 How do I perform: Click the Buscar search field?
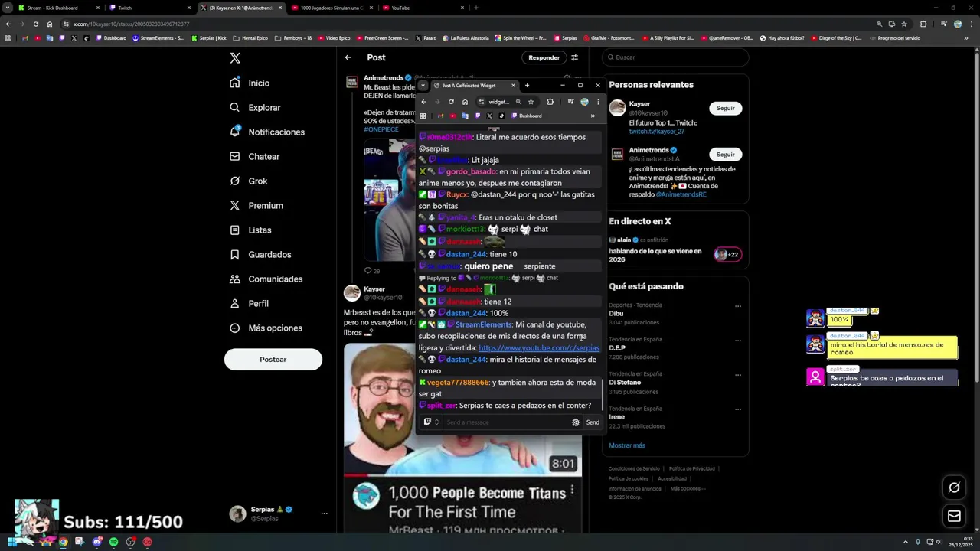(675, 57)
